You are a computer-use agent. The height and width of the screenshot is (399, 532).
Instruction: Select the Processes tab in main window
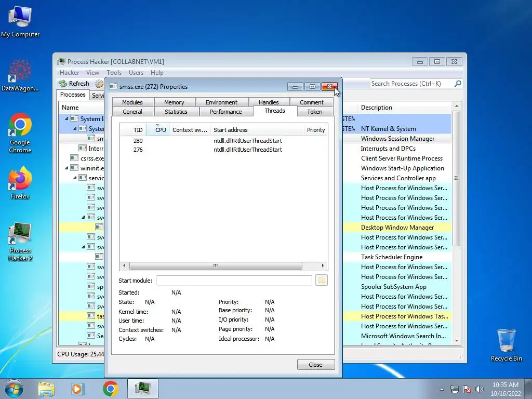tap(73, 95)
